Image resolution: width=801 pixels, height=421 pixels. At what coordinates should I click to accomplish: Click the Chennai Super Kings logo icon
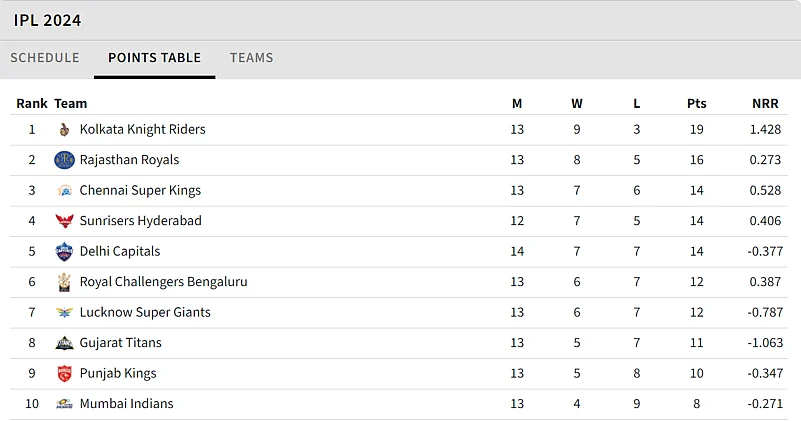click(x=64, y=190)
